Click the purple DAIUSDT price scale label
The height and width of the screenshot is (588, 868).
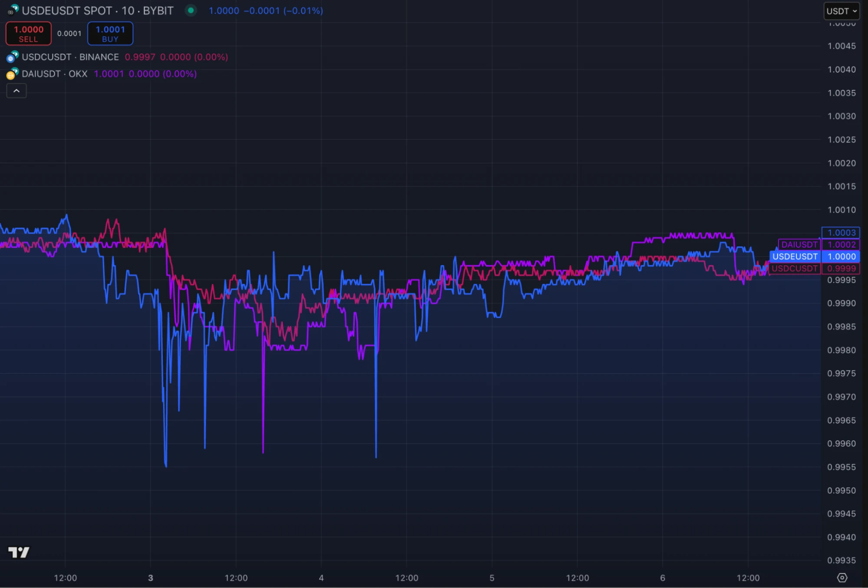[799, 244]
